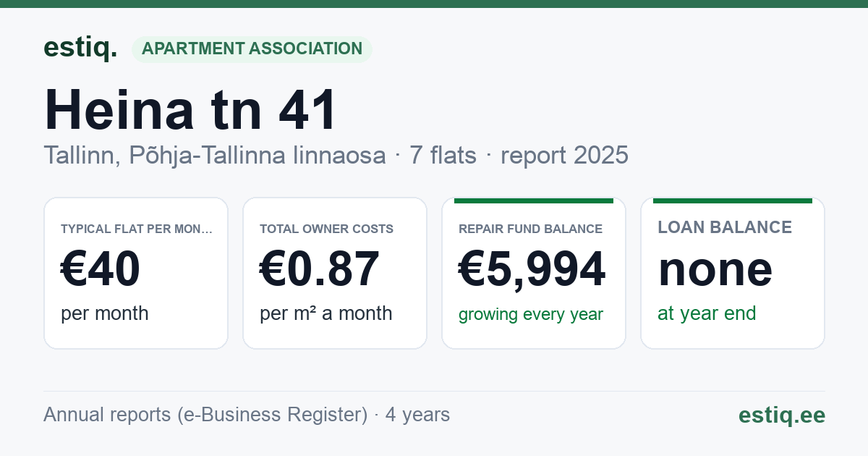The height and width of the screenshot is (456, 868).
Task: Open the Repair fund balance card
Action: [x=534, y=273]
